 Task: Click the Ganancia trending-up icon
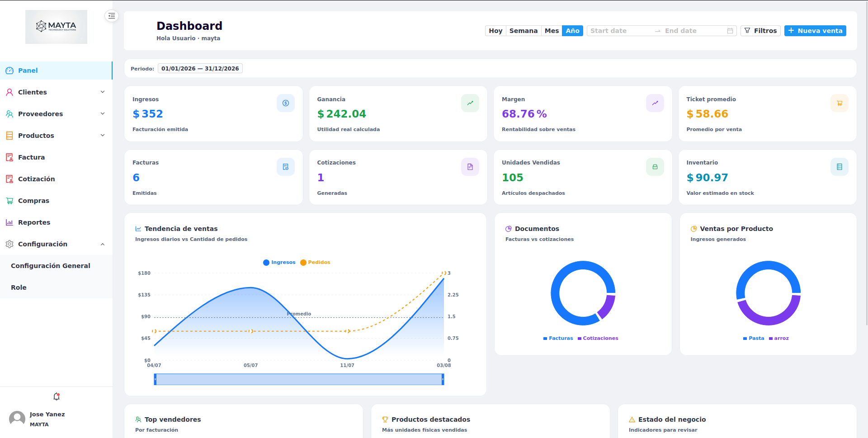pos(470,103)
